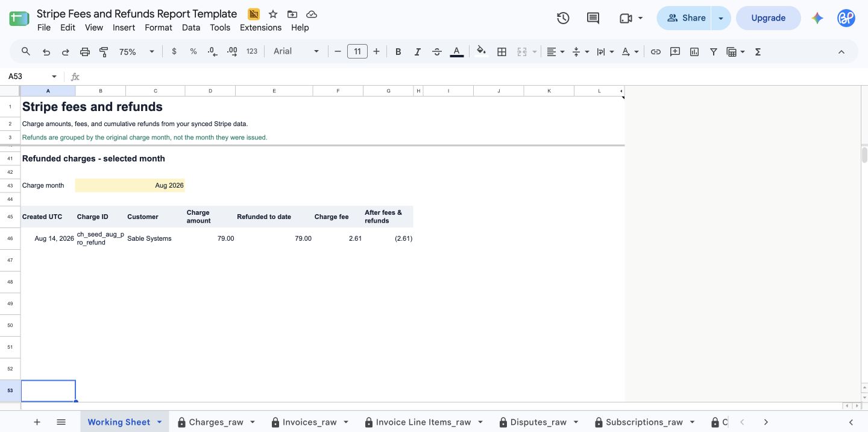Click the font size input field
Viewport: 868px width, 432px height.
pyautogui.click(x=357, y=52)
